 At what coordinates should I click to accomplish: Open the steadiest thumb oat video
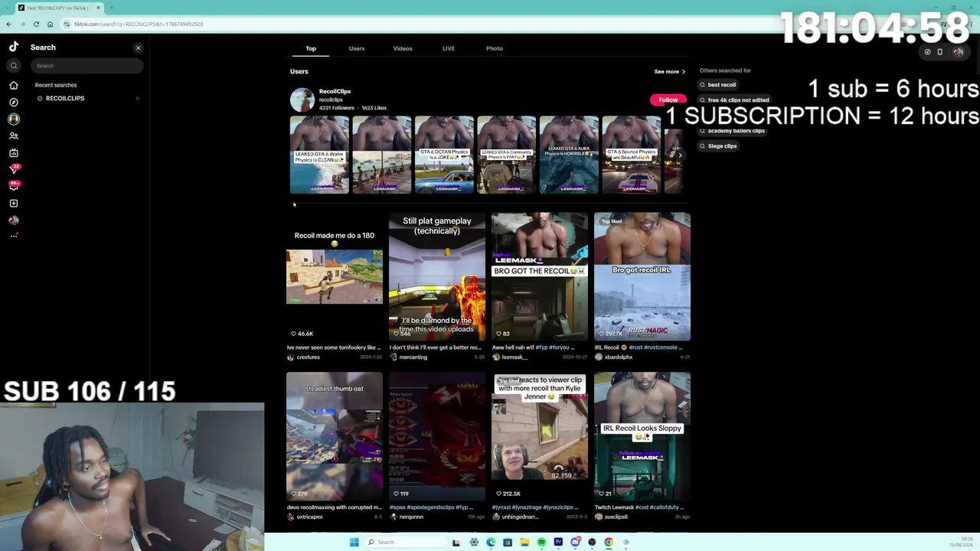pyautogui.click(x=335, y=436)
